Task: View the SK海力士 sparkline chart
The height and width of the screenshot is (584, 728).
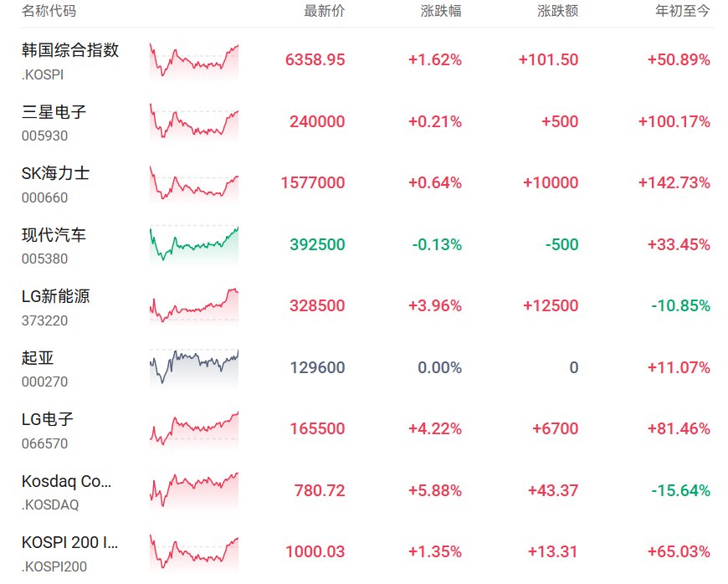Action: 194,184
